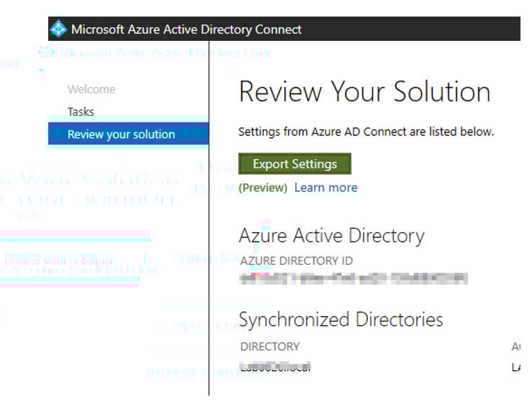Click the Microsoft Azure Active Directory Connect title

186,29
